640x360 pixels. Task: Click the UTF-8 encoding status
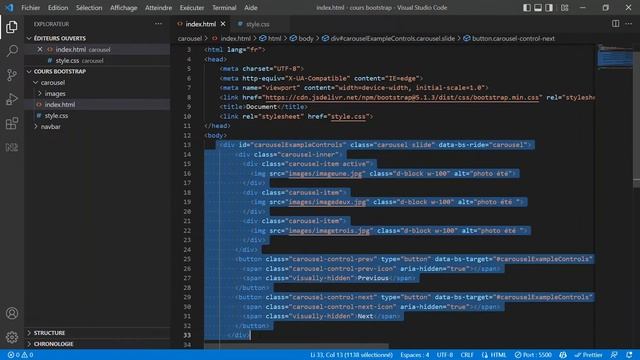point(445,355)
